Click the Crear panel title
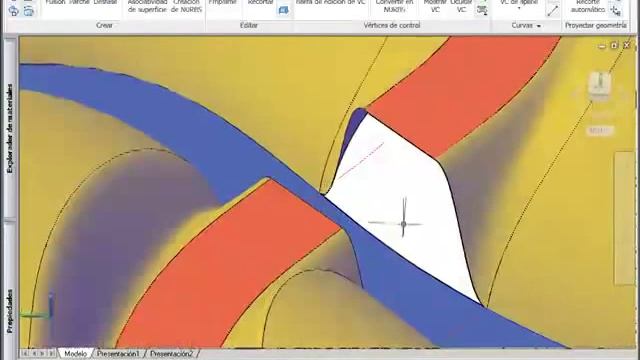Viewport: 640px width, 360px height. coord(104,25)
